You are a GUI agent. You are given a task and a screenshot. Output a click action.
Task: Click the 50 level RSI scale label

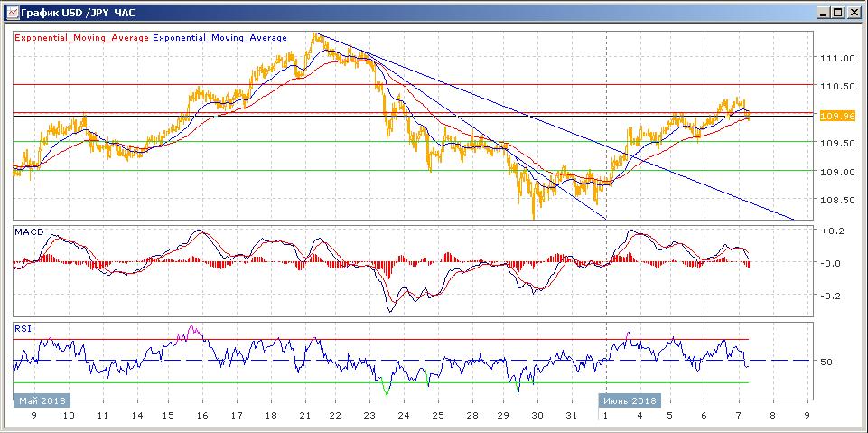pos(825,362)
